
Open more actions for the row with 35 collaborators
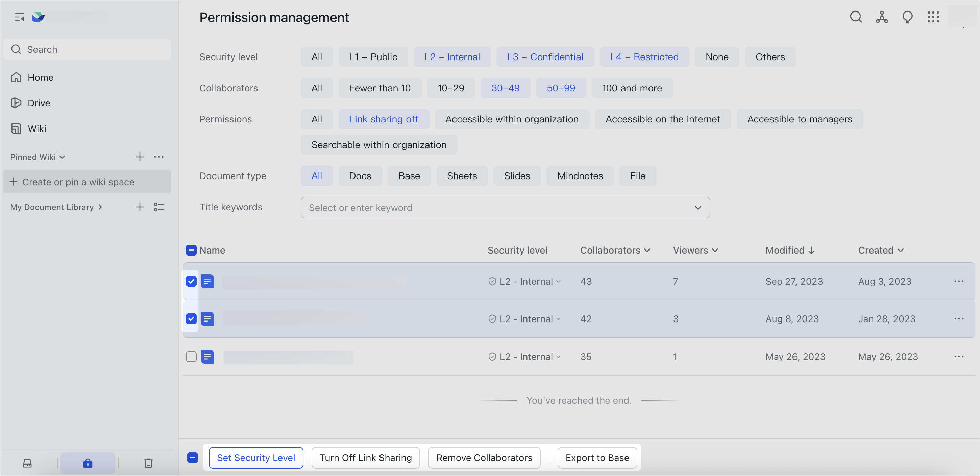pyautogui.click(x=959, y=357)
